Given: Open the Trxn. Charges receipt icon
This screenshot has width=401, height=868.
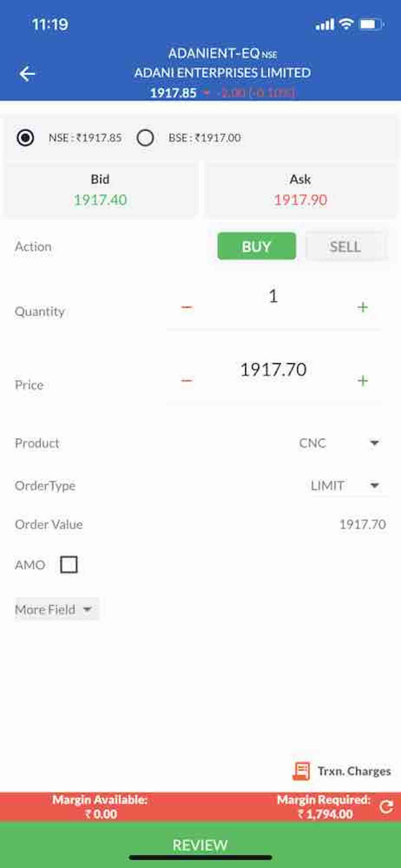Looking at the screenshot, I should point(301,771).
